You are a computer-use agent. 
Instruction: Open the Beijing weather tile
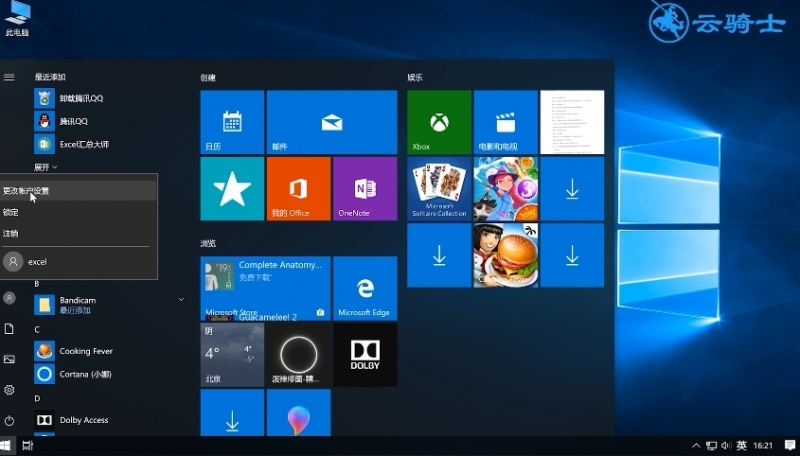pyautogui.click(x=232, y=354)
